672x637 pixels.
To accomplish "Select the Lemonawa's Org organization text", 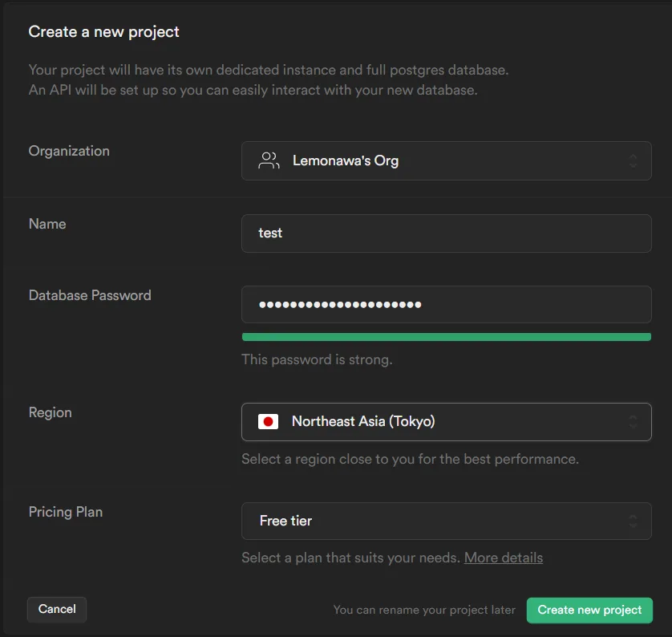I will click(x=346, y=160).
